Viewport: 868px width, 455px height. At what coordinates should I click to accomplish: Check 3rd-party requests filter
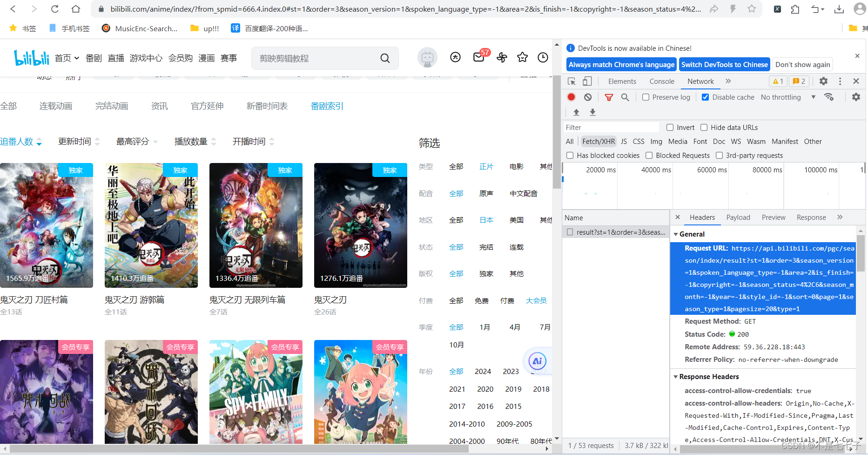719,156
